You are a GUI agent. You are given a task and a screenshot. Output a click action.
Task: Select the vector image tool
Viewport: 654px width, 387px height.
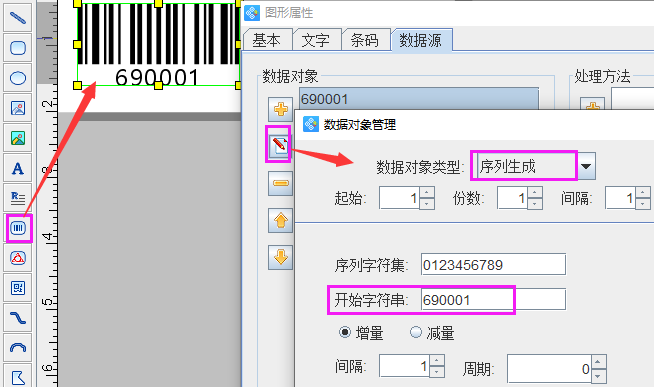point(18,108)
